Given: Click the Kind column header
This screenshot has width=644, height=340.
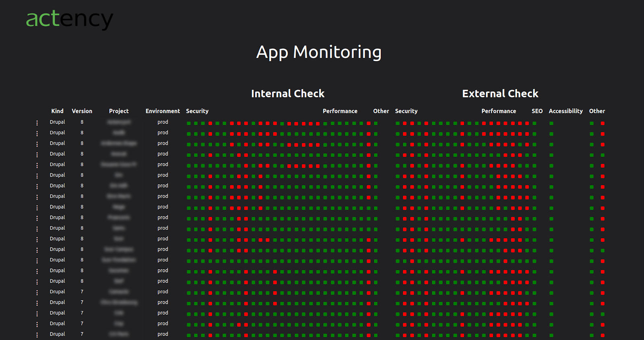Looking at the screenshot, I should 57,111.
